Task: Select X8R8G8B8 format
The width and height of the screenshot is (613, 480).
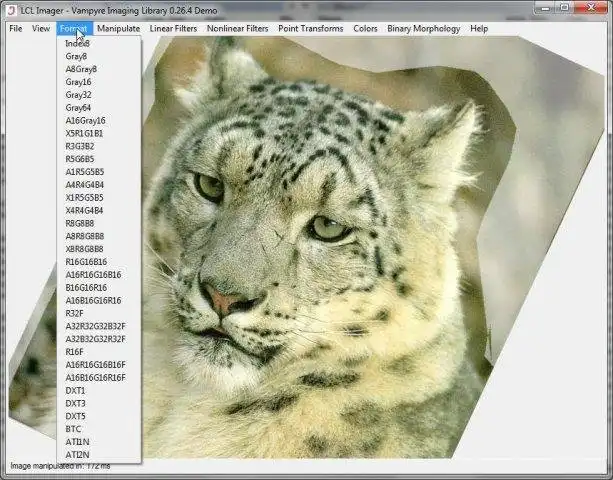Action: (x=99, y=249)
